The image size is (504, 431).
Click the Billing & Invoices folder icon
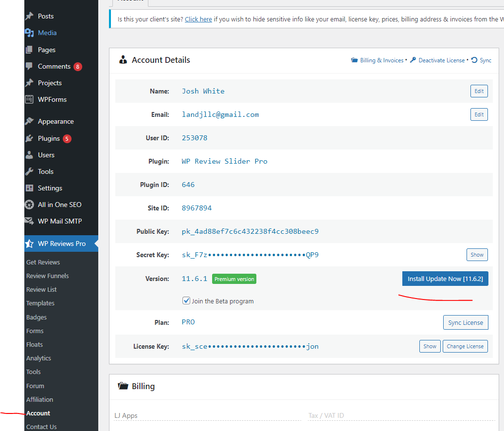click(354, 60)
